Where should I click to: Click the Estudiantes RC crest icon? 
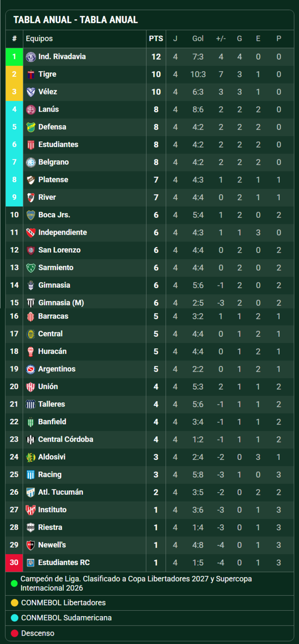click(x=31, y=563)
